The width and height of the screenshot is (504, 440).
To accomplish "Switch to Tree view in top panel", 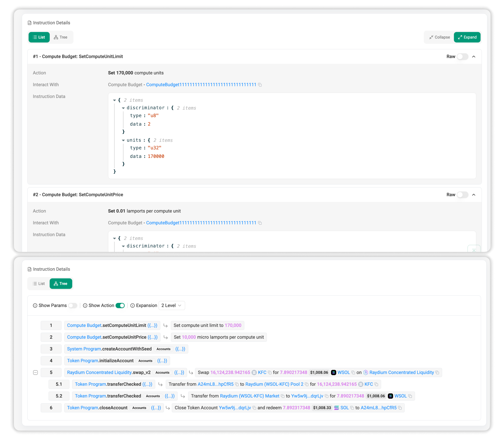I will click(61, 37).
